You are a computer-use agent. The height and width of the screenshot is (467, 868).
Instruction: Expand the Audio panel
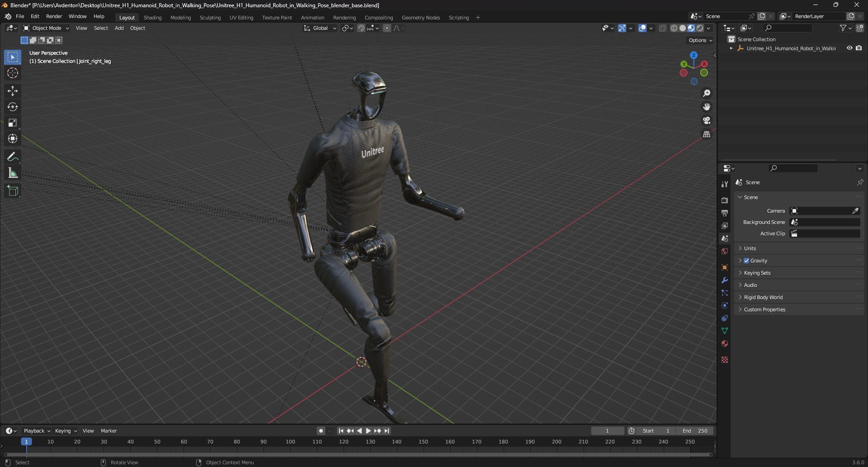click(799, 285)
